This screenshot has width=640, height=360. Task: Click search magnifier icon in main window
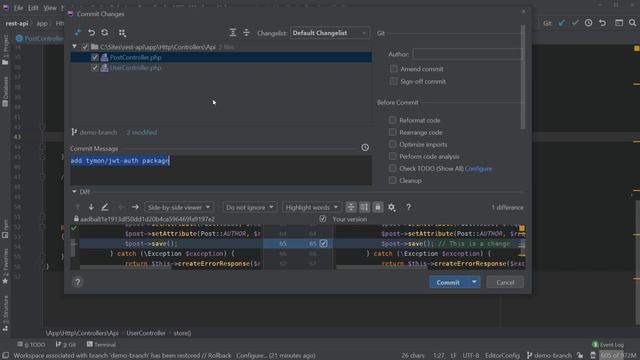[x=632, y=23]
